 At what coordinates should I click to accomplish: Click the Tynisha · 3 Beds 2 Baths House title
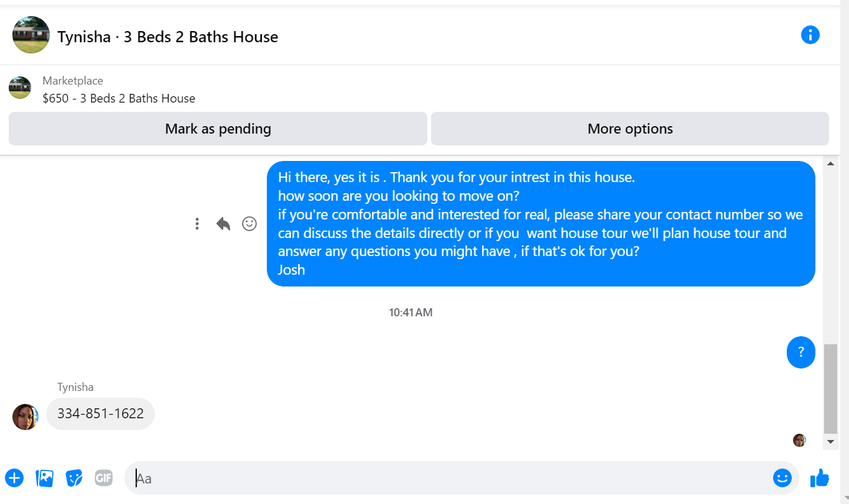click(x=168, y=37)
